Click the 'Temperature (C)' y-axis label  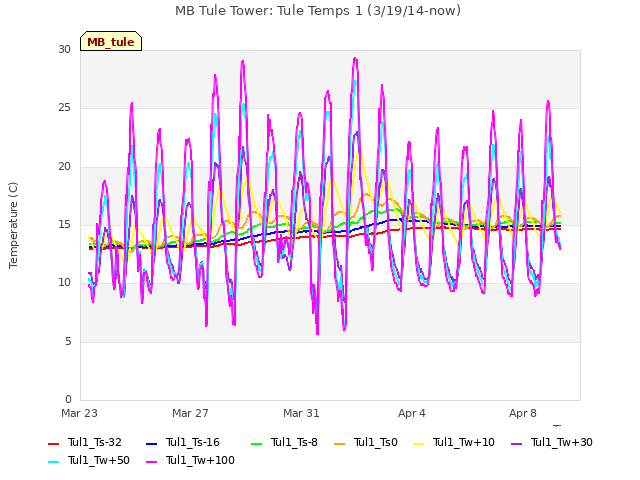[13, 225]
